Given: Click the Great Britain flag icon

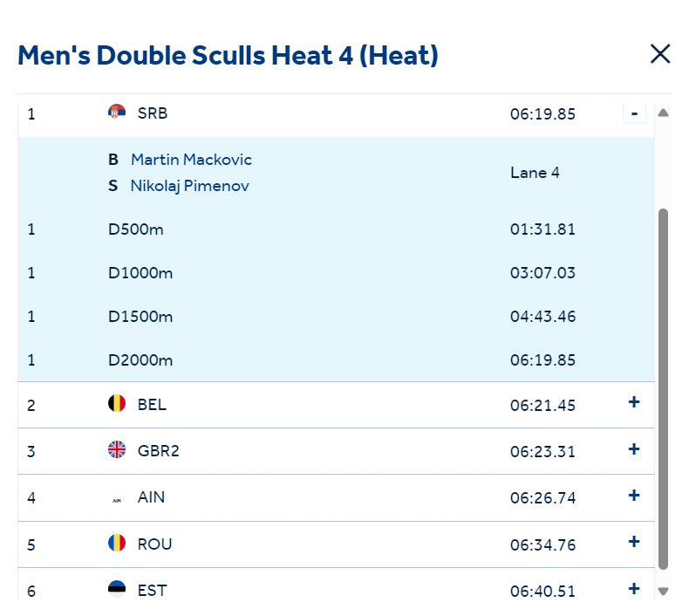Looking at the screenshot, I should (117, 449).
